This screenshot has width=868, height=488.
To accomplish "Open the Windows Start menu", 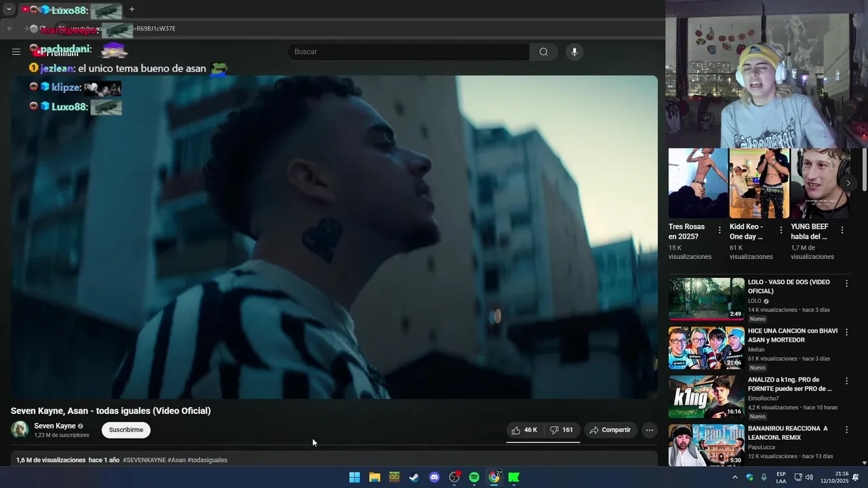I will (354, 477).
